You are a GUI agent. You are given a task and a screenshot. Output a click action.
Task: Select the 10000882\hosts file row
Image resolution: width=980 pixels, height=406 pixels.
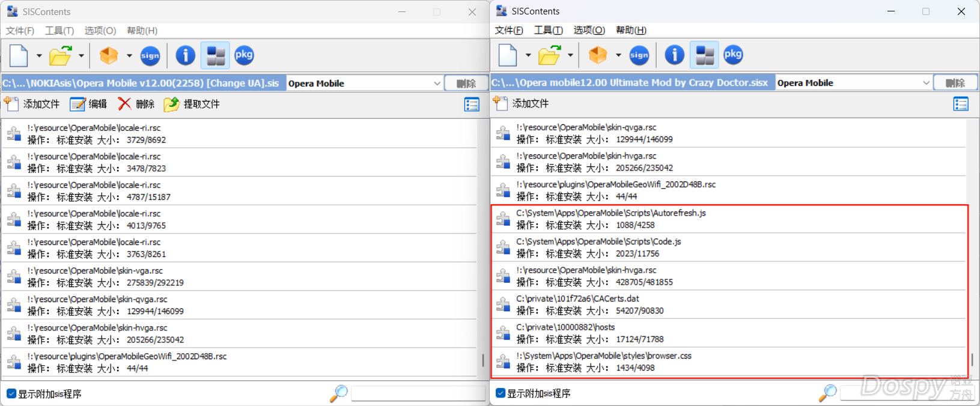[x=729, y=333]
